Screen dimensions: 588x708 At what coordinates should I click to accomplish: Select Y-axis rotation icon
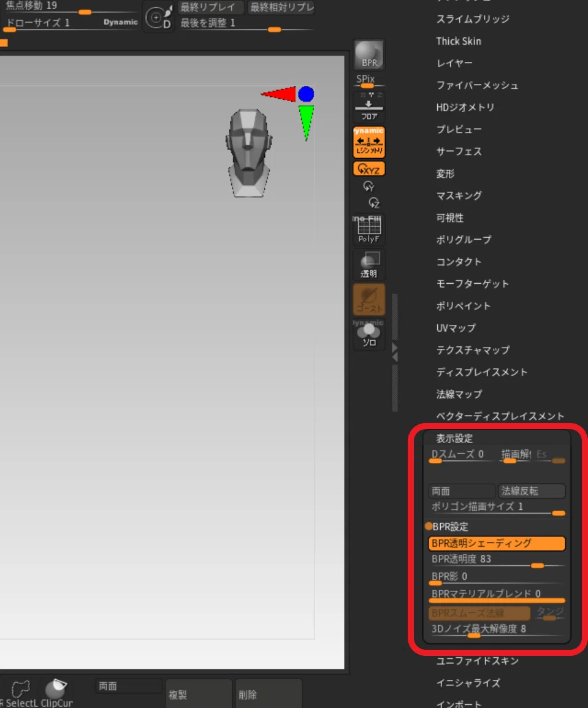click(368, 186)
